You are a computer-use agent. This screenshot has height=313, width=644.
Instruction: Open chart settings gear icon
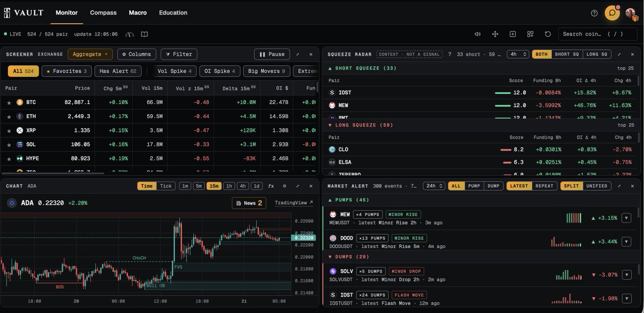click(x=284, y=186)
